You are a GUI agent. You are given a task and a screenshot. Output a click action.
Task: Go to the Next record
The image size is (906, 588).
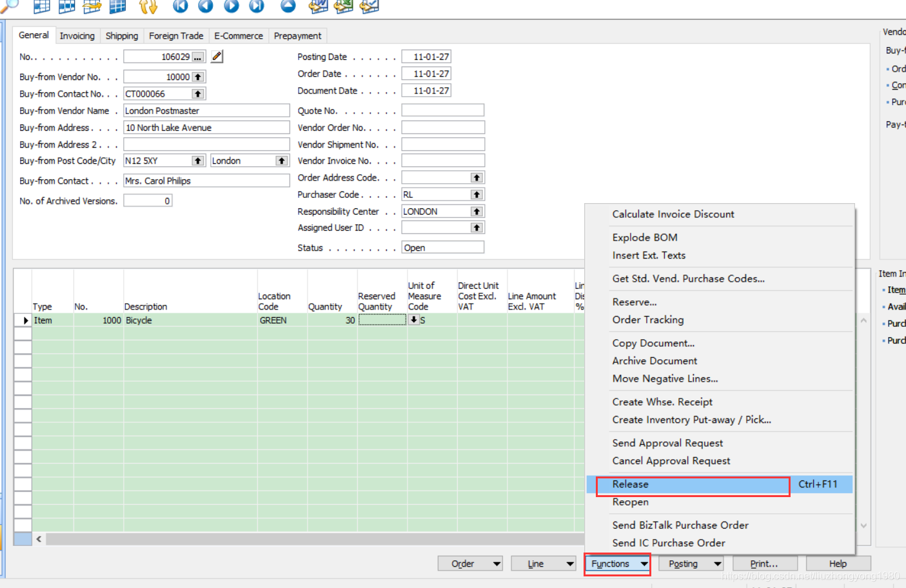click(x=231, y=6)
